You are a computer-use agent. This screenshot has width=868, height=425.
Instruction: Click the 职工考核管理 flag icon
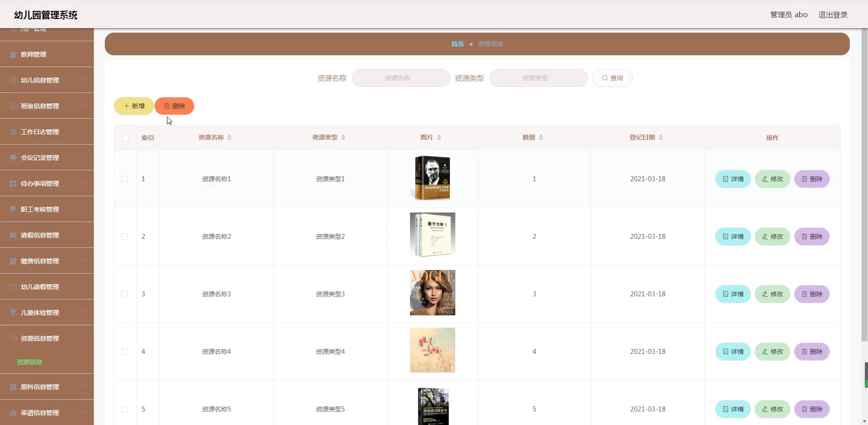point(13,209)
